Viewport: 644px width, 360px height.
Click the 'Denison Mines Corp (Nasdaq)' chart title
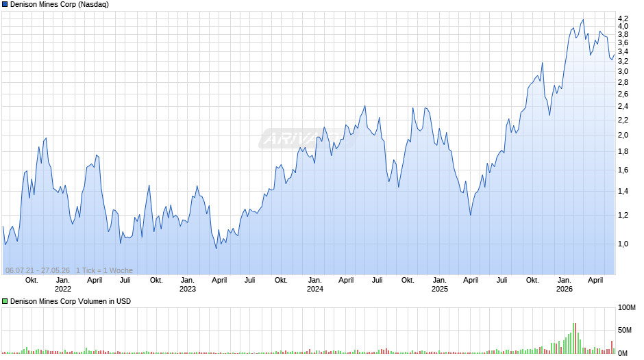[x=60, y=5]
